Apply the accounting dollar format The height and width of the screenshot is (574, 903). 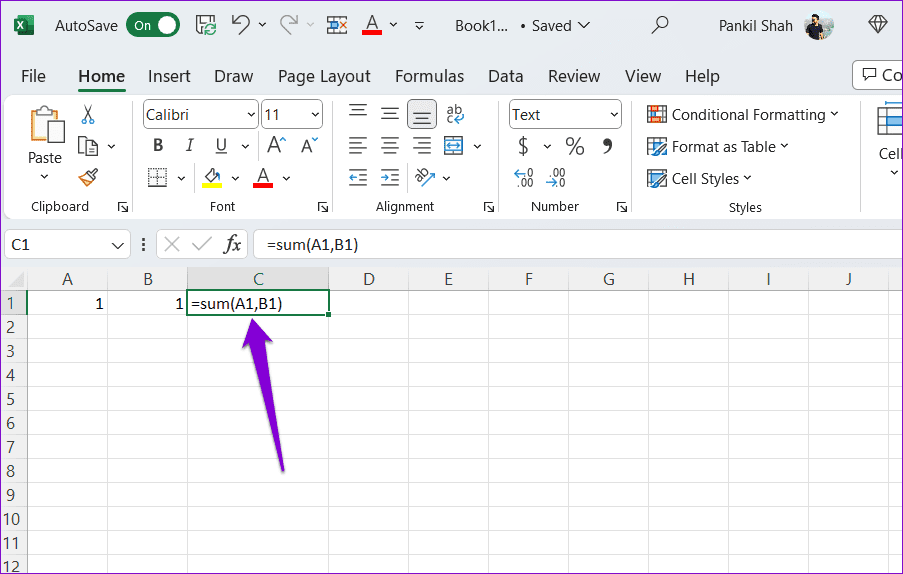pos(523,146)
